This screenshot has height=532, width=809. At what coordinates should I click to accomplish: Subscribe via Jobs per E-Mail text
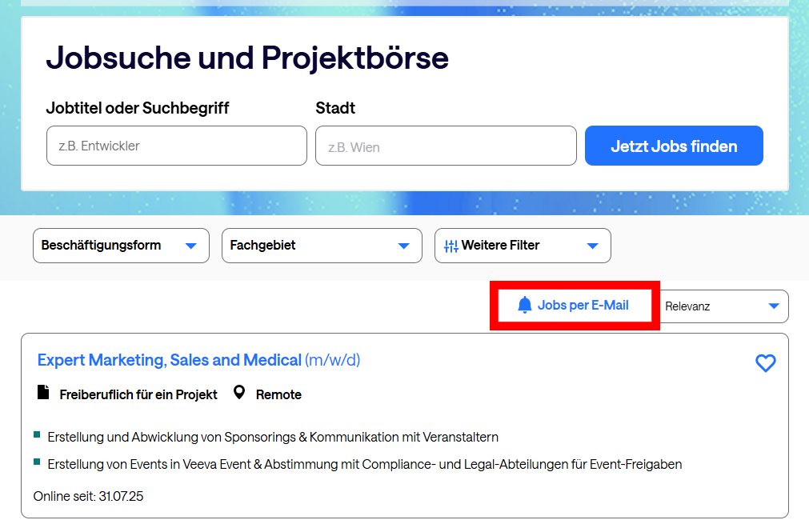(583, 305)
